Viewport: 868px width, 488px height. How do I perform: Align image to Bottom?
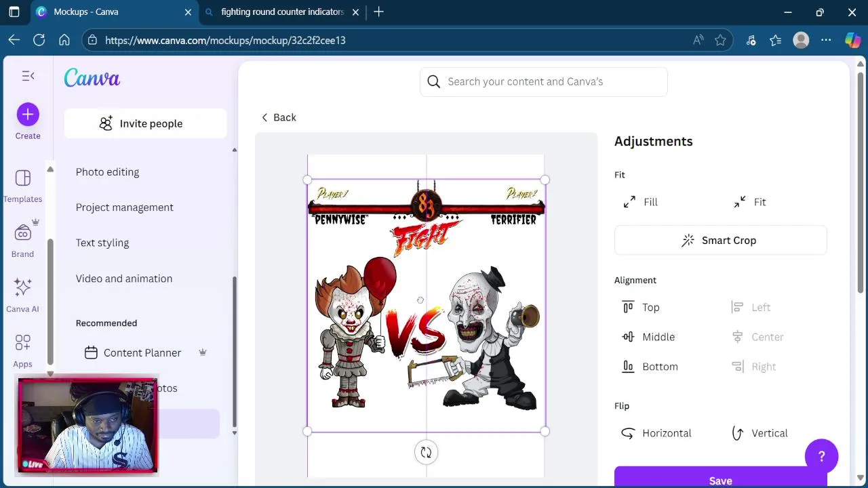pyautogui.click(x=650, y=367)
